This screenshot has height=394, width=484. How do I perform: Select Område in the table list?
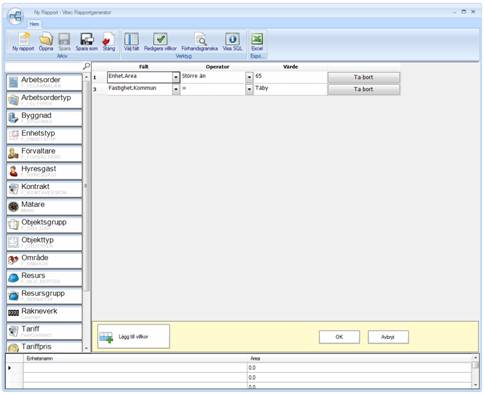tap(44, 260)
